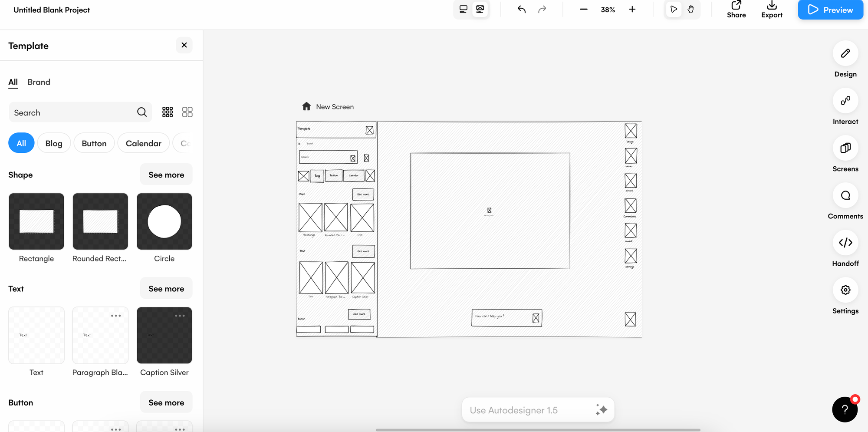
Task: Open the Comments panel icon
Action: (845, 195)
